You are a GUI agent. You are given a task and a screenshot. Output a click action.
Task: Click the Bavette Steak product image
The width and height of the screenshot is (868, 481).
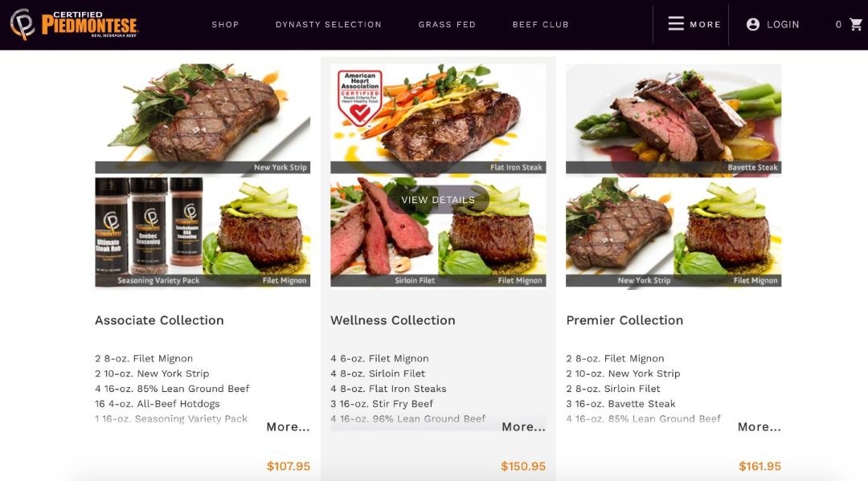pos(674,118)
